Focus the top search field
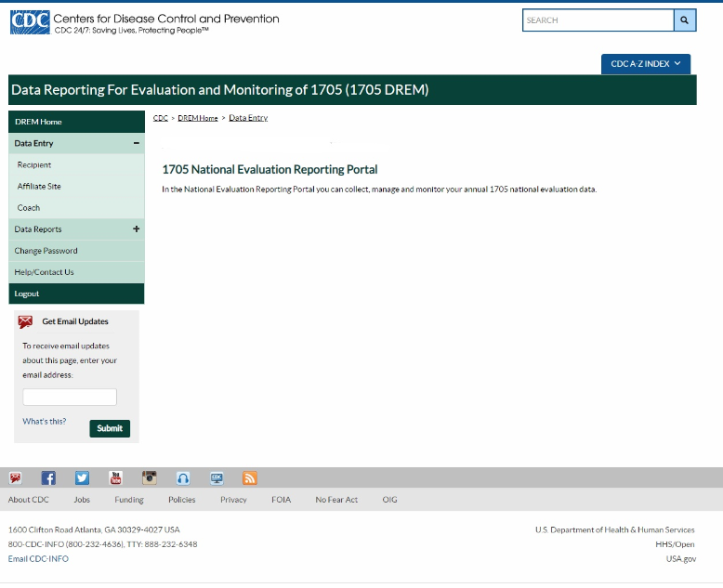 [x=598, y=20]
